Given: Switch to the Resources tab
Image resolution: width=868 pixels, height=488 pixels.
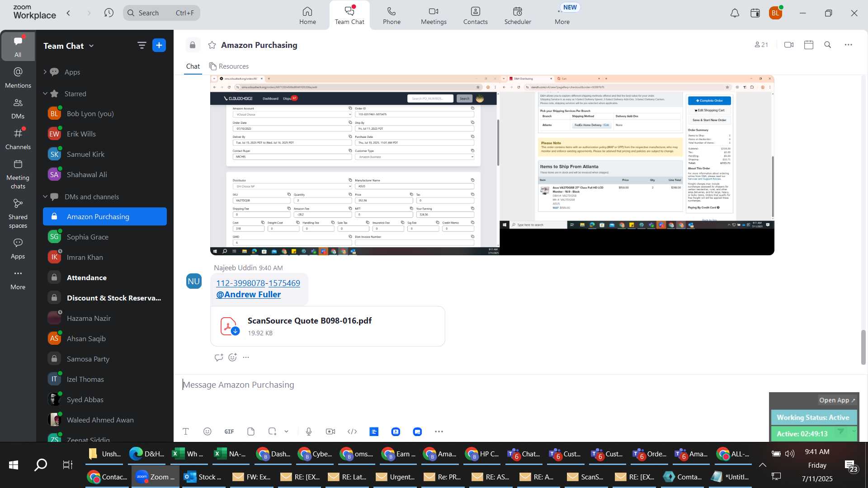Looking at the screenshot, I should (x=229, y=66).
